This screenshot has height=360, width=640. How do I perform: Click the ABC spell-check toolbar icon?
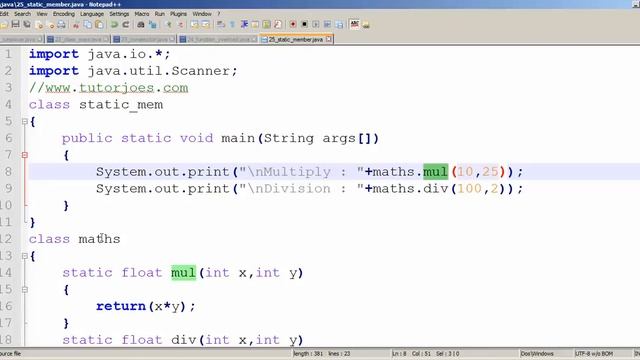(x=354, y=24)
